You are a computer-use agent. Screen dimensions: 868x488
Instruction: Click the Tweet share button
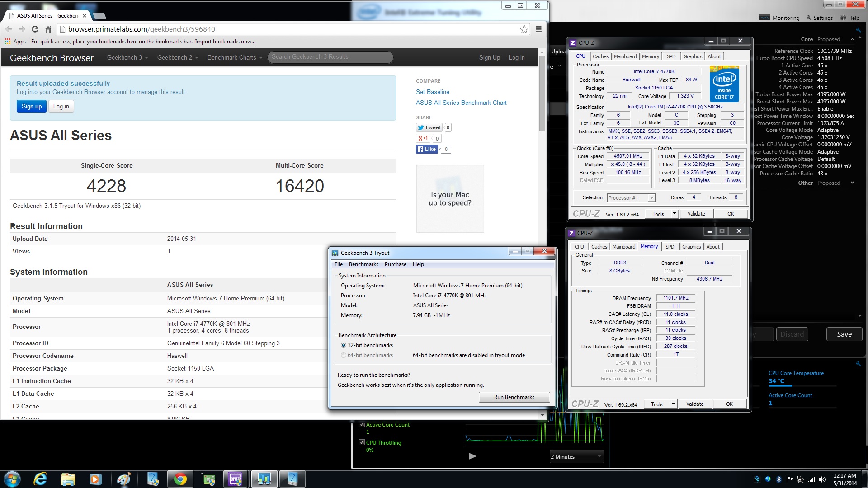coord(429,127)
